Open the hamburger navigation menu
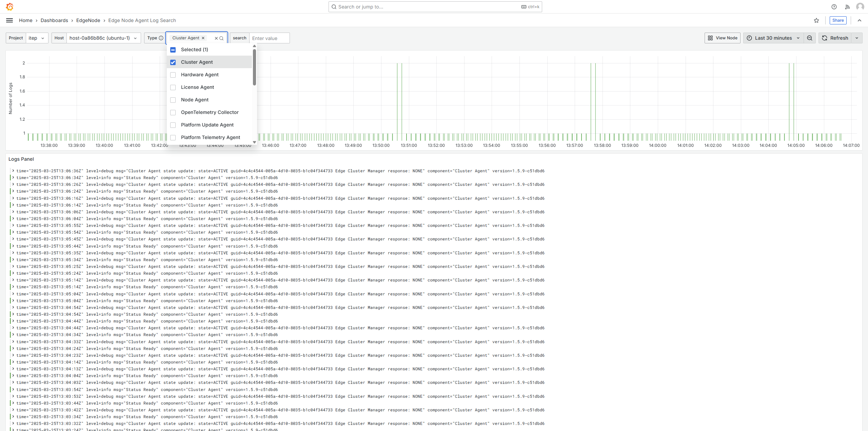This screenshot has width=868, height=431. coord(9,20)
